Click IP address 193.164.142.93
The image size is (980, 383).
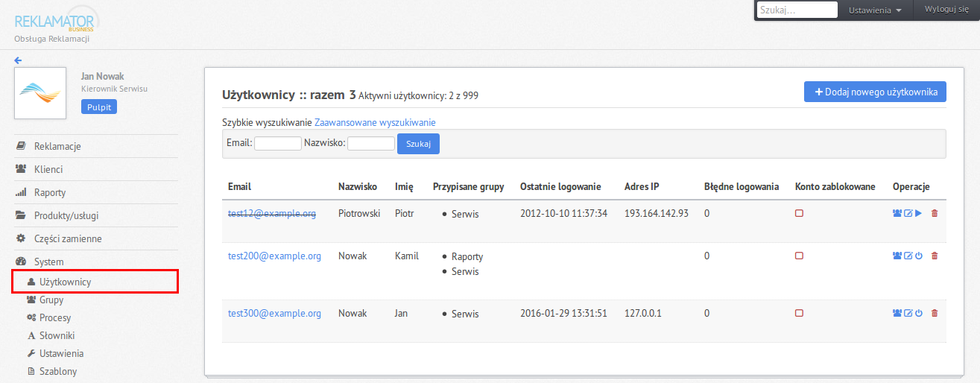click(657, 213)
